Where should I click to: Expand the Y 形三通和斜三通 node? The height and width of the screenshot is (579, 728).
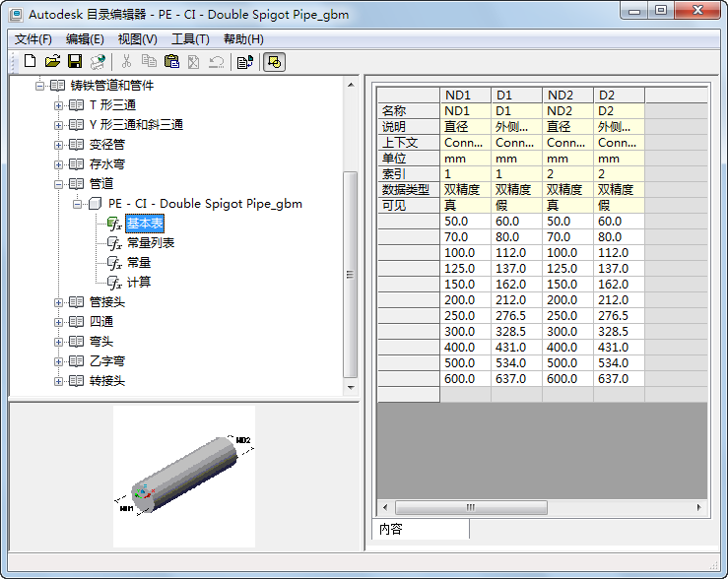tap(58, 125)
